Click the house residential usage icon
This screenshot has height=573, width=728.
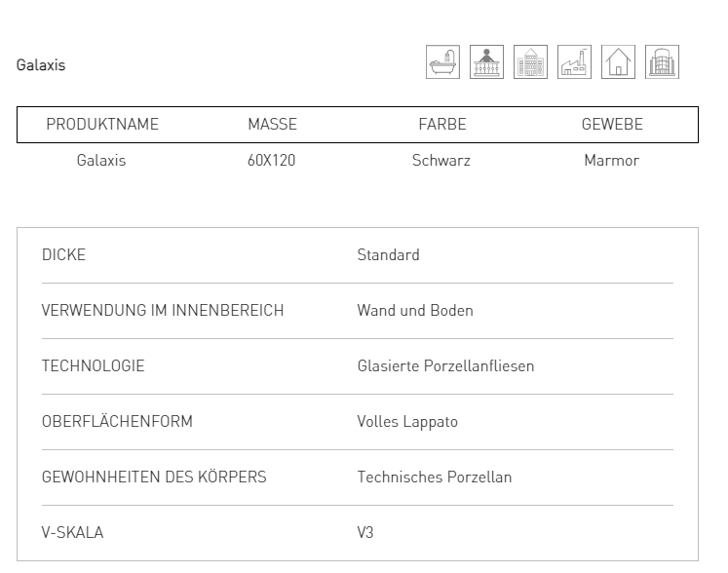coord(618,61)
